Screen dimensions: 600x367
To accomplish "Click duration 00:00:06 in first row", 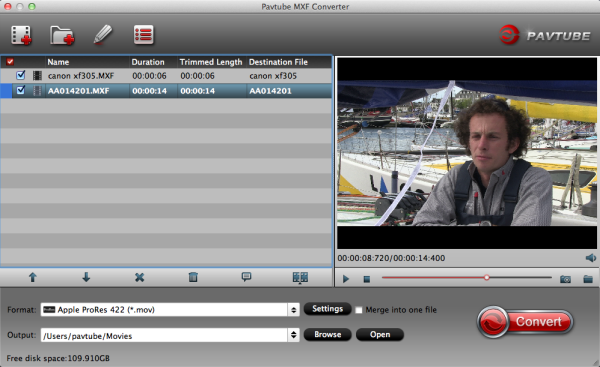I will pyautogui.click(x=149, y=76).
